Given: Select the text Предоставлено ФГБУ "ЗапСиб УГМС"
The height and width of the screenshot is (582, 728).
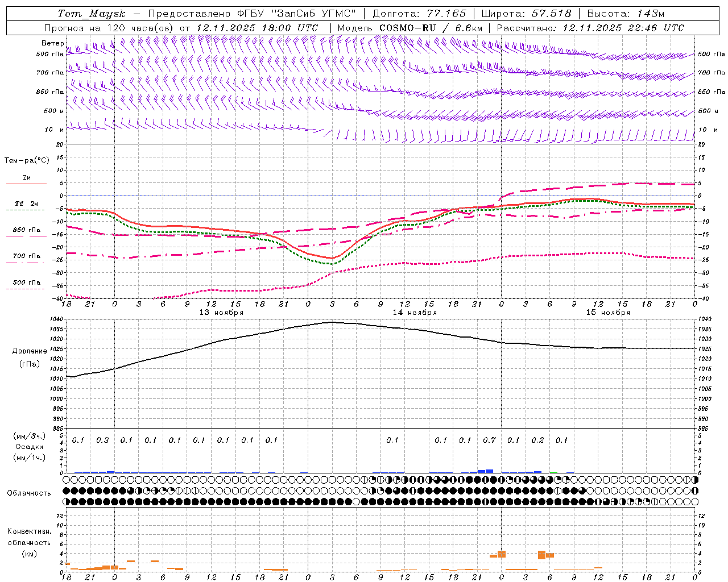Looking at the screenshot, I should (x=251, y=14).
